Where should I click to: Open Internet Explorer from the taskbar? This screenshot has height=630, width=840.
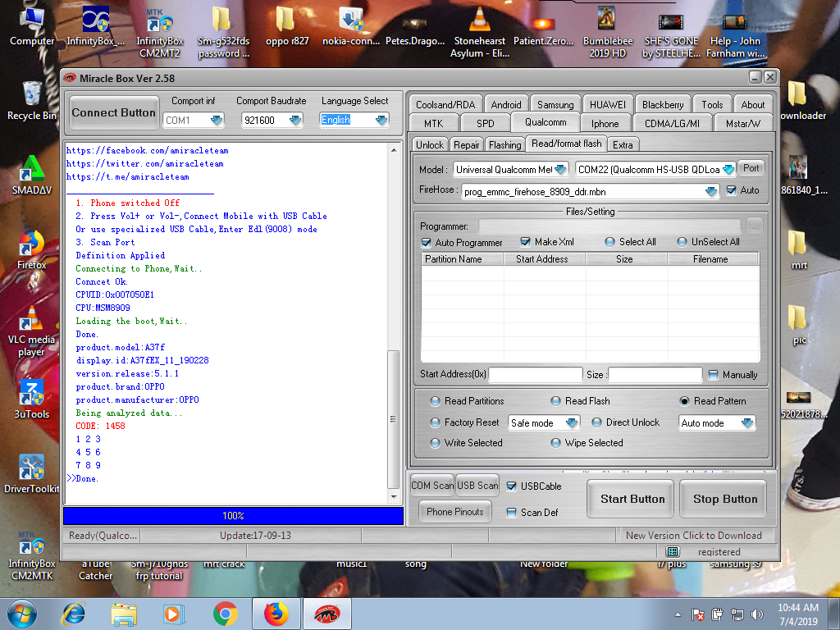click(x=74, y=614)
